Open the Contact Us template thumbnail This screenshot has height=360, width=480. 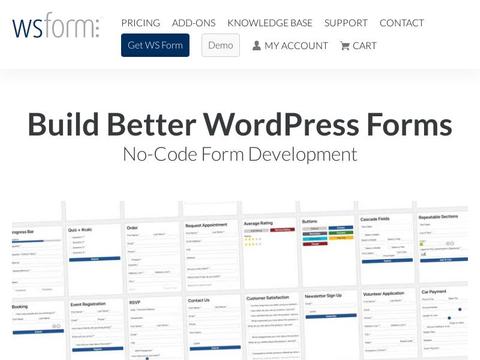(x=214, y=328)
